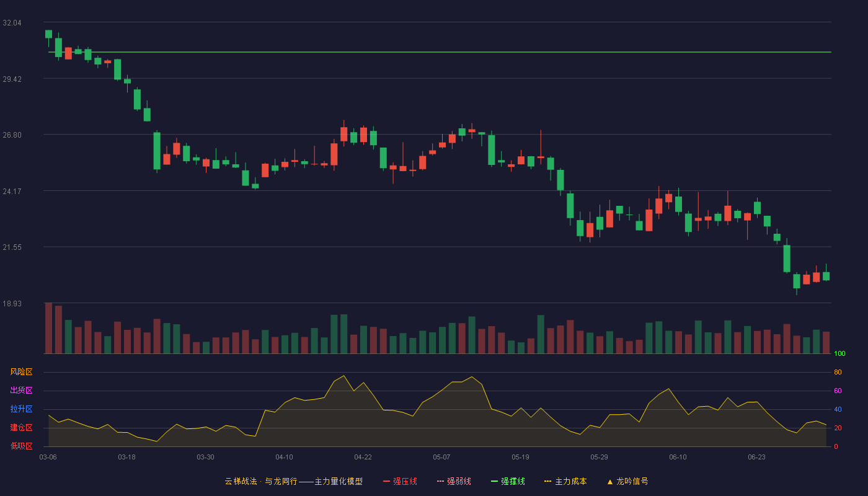Click the 出货区 zone label

21,391
